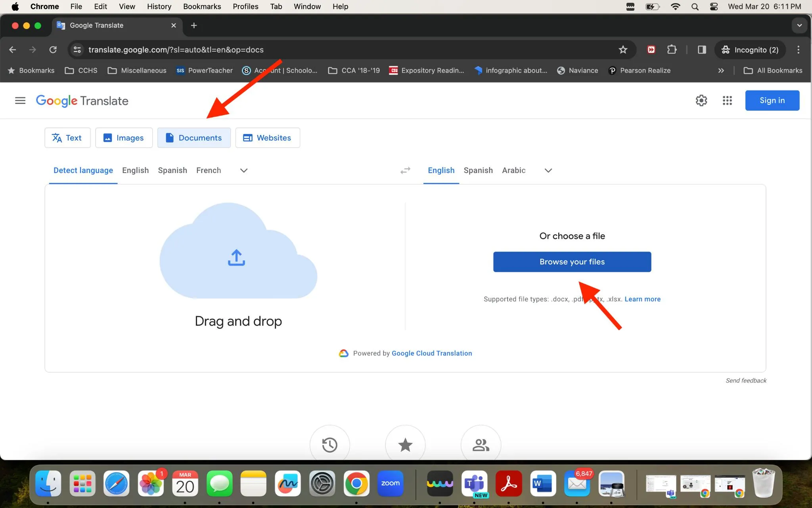Swap source and target languages
Image resolution: width=812 pixels, height=508 pixels.
tap(405, 170)
